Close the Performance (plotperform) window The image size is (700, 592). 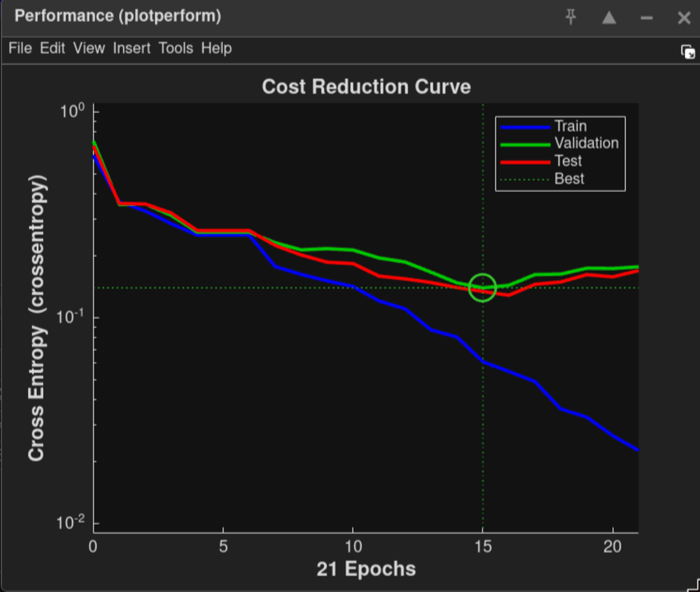tap(684, 18)
